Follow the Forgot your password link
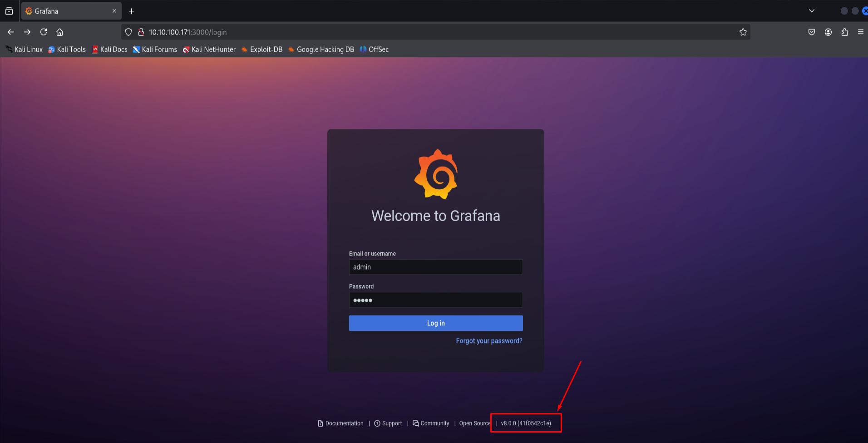Image resolution: width=868 pixels, height=443 pixels. tap(489, 341)
